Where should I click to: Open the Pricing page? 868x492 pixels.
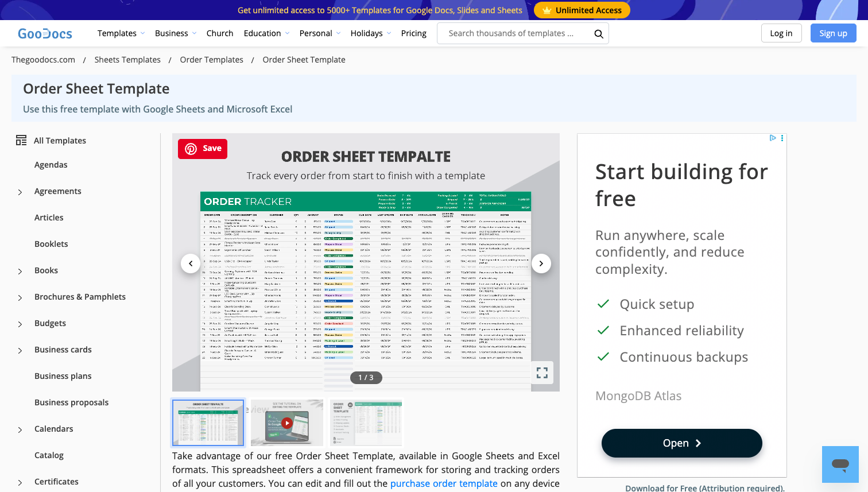[x=413, y=33]
